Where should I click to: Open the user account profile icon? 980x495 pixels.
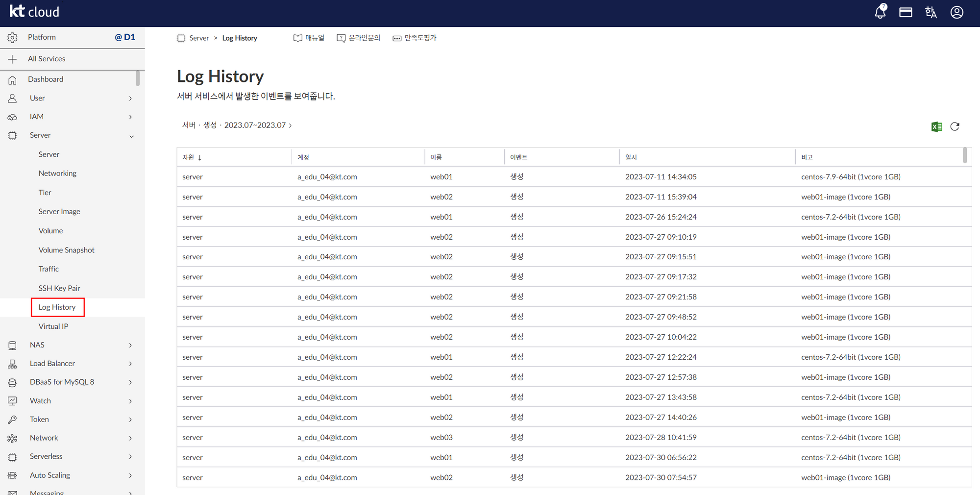coord(957,12)
